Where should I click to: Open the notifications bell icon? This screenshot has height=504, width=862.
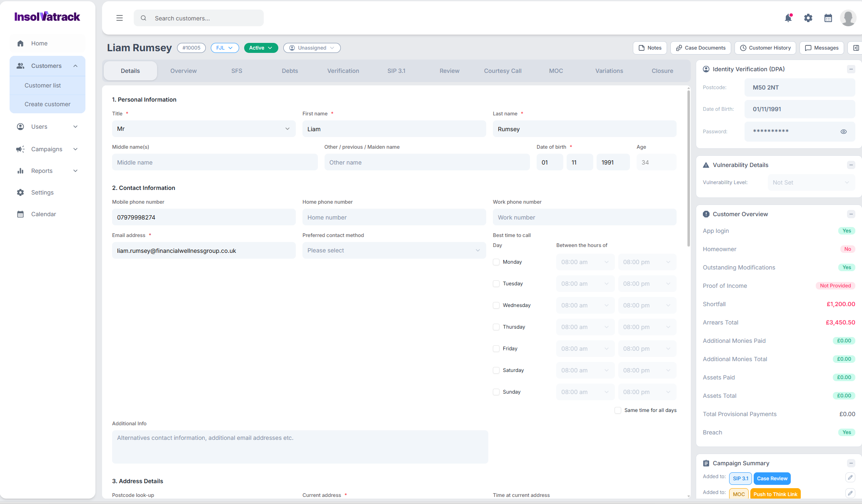point(788,18)
